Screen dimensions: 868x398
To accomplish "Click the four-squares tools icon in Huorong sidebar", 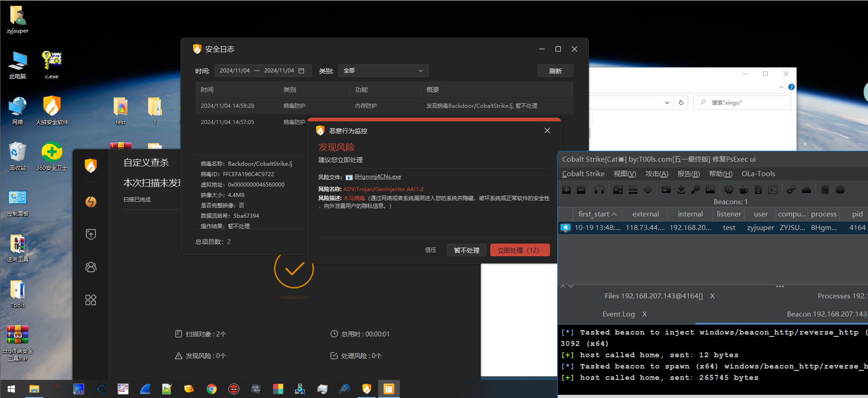I will [x=91, y=300].
